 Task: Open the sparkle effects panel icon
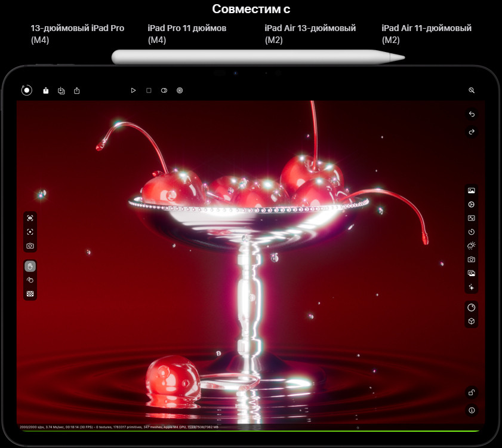[472, 287]
